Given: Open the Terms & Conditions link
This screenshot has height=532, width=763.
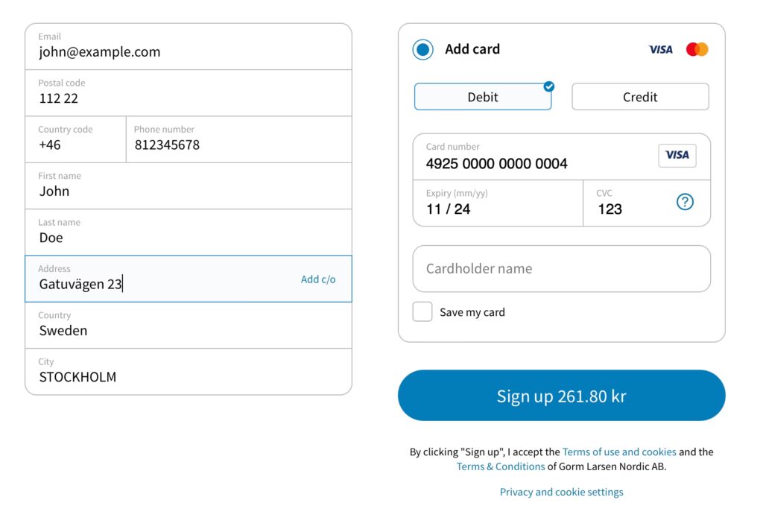Looking at the screenshot, I should [501, 466].
